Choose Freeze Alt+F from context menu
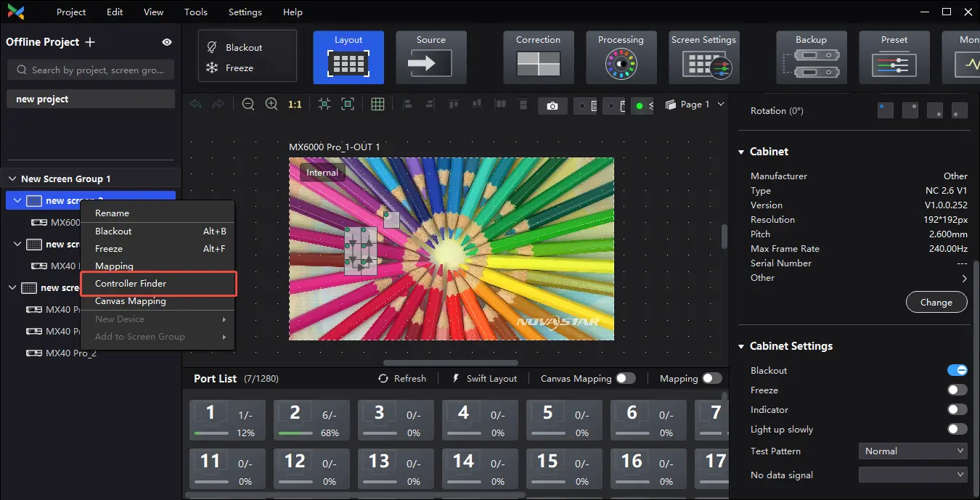980x500 pixels. (x=158, y=249)
